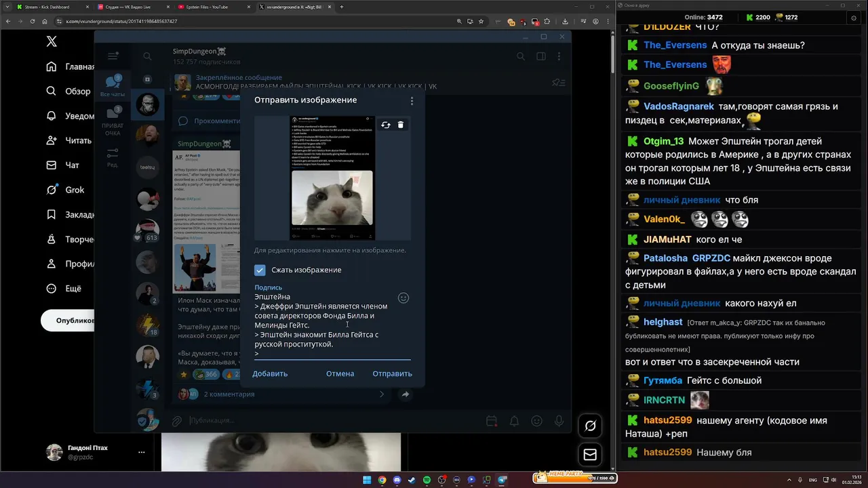Toggle the 'Сжать изображение' checkbox
868x488 pixels.
point(260,270)
